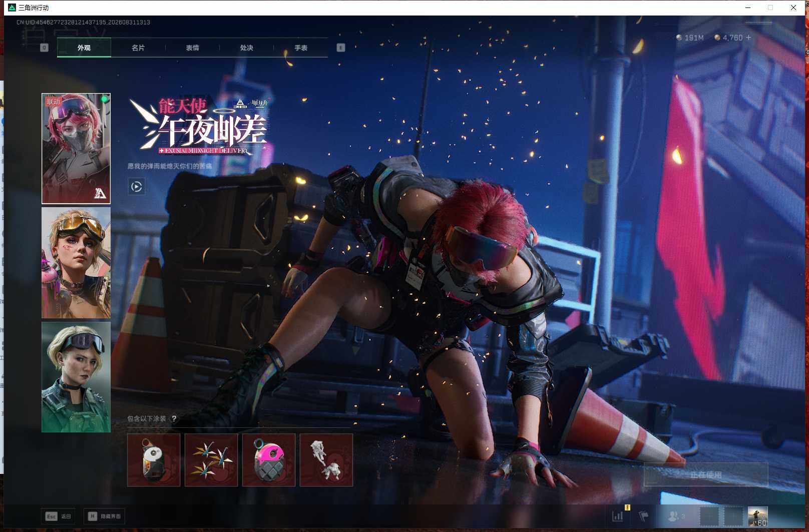Image resolution: width=809 pixels, height=532 pixels.
Task: View the pink grenade skin item
Action: [x=269, y=460]
